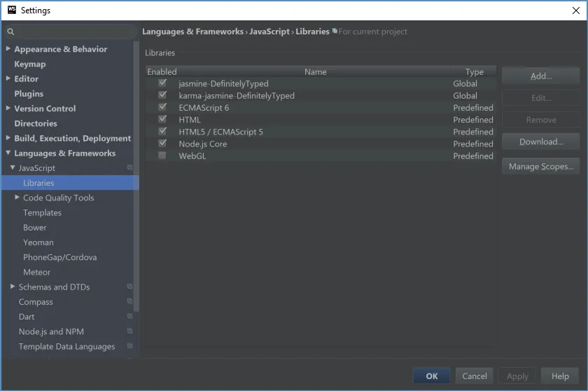Select Meteor settings item

coord(36,272)
